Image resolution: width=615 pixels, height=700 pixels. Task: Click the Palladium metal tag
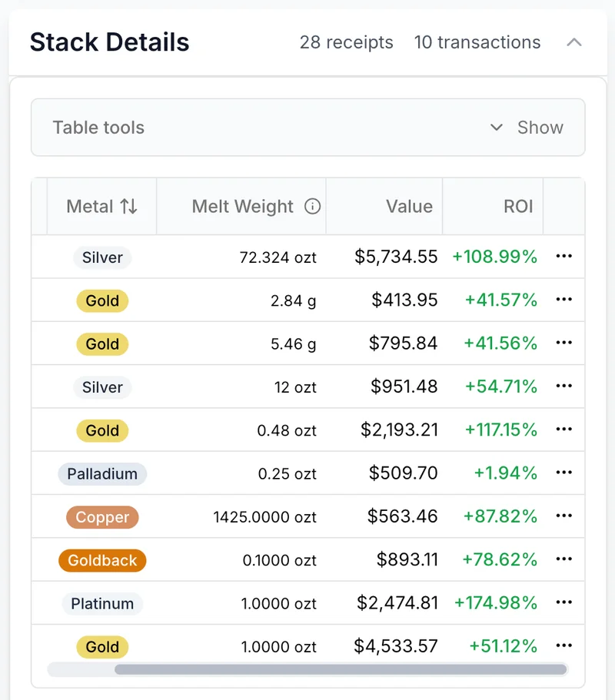point(102,473)
